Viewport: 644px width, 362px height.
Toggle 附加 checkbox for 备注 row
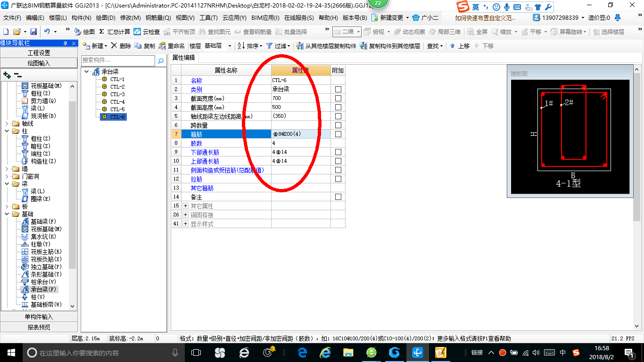coord(338,197)
